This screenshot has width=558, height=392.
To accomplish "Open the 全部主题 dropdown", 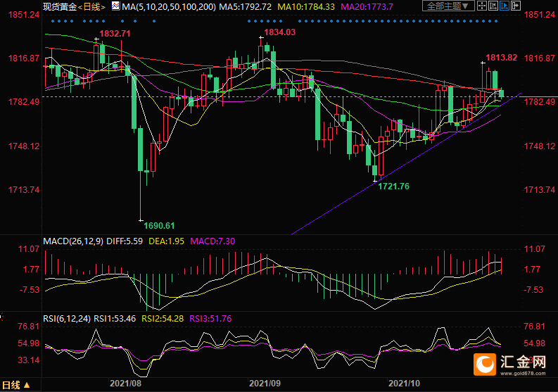I will click(x=448, y=6).
